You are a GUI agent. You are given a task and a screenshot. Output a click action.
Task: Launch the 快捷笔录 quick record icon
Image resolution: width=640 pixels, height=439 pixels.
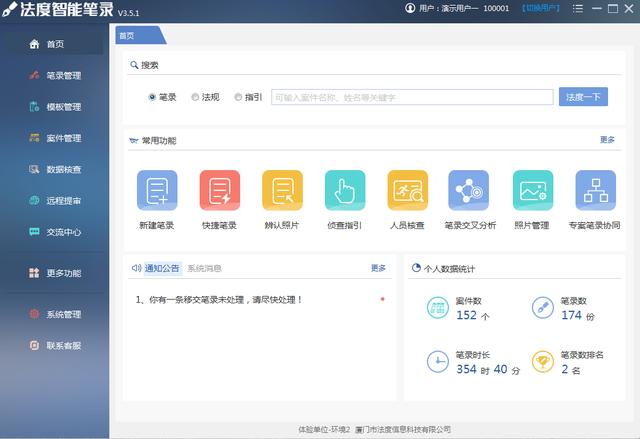click(x=219, y=190)
